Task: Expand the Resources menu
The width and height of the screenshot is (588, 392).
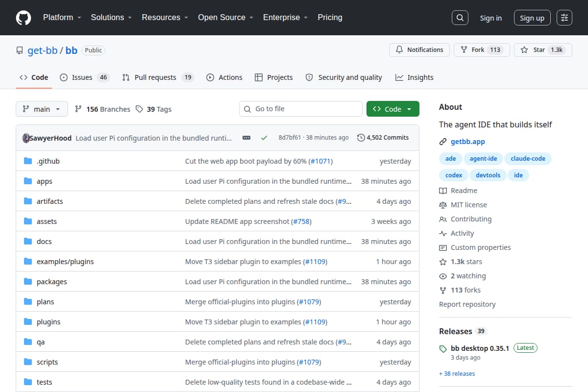Action: coord(165,17)
